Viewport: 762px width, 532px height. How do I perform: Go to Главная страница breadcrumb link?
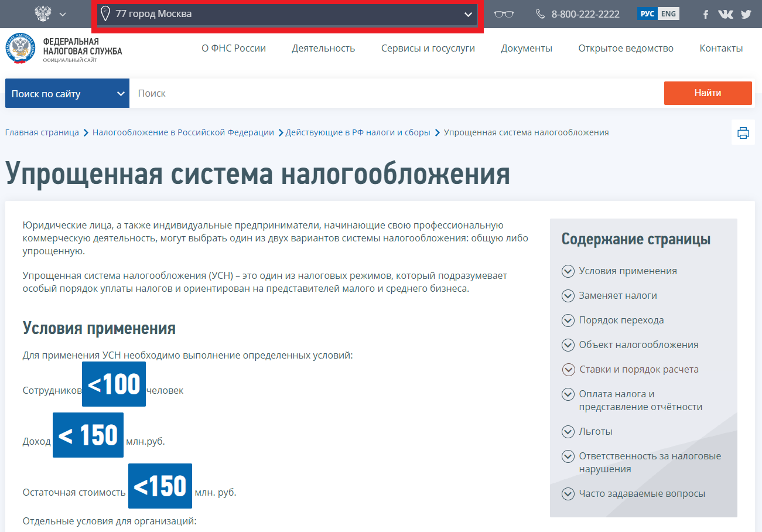pyautogui.click(x=42, y=132)
